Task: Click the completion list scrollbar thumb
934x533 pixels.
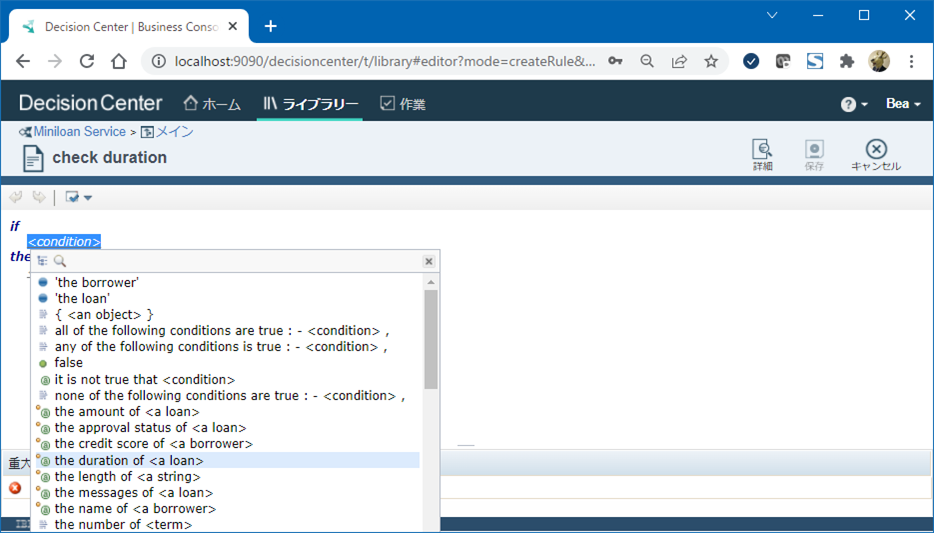Action: (x=431, y=339)
